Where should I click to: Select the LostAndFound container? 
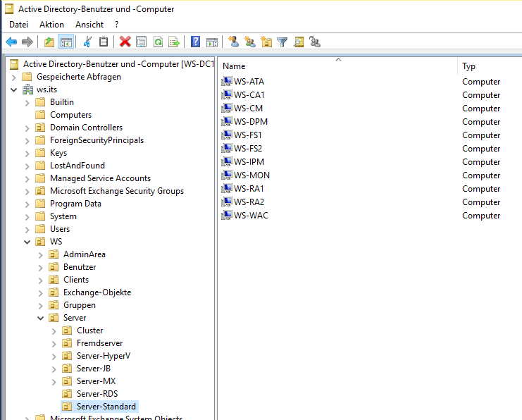coord(77,166)
